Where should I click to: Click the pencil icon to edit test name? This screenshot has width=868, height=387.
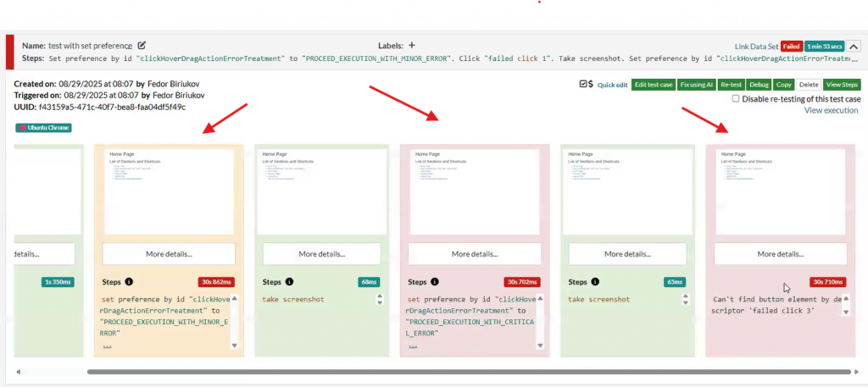[142, 46]
